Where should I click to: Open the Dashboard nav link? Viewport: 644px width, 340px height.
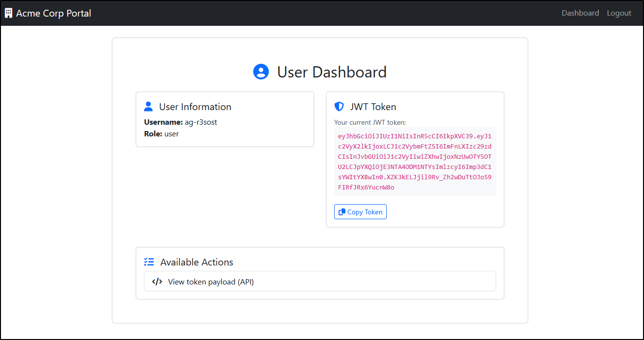[580, 13]
